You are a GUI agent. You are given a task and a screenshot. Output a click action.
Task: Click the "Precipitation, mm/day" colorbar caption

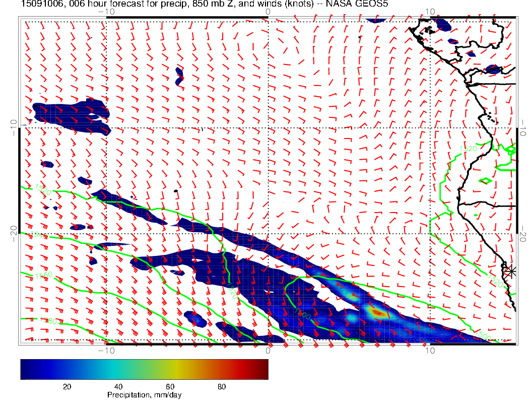click(144, 395)
